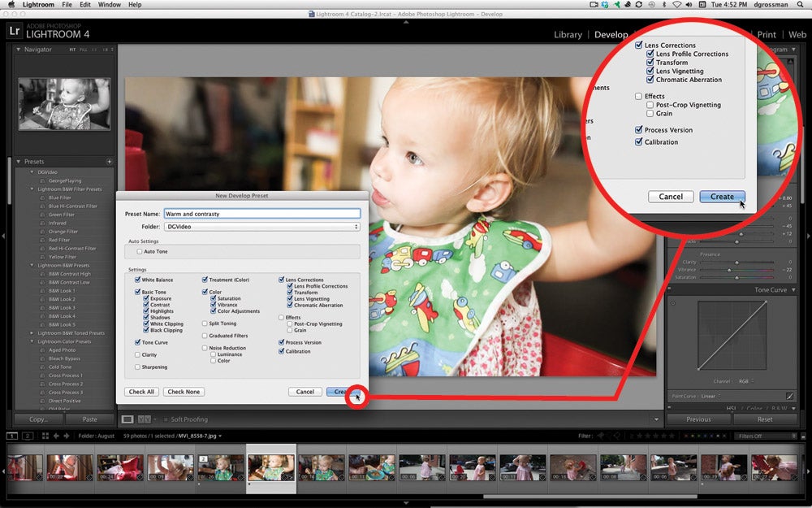
Task: Open the Wi-Fi menu bar icon
Action: 676,5
